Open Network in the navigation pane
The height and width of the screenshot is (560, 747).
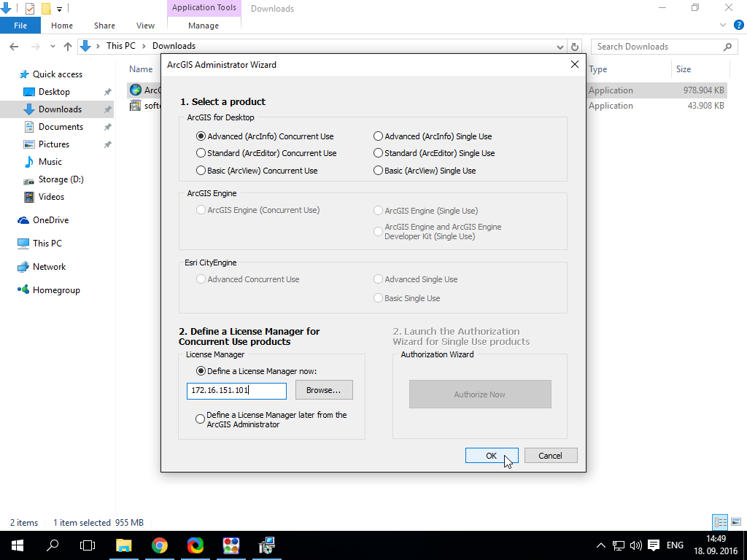coord(49,267)
